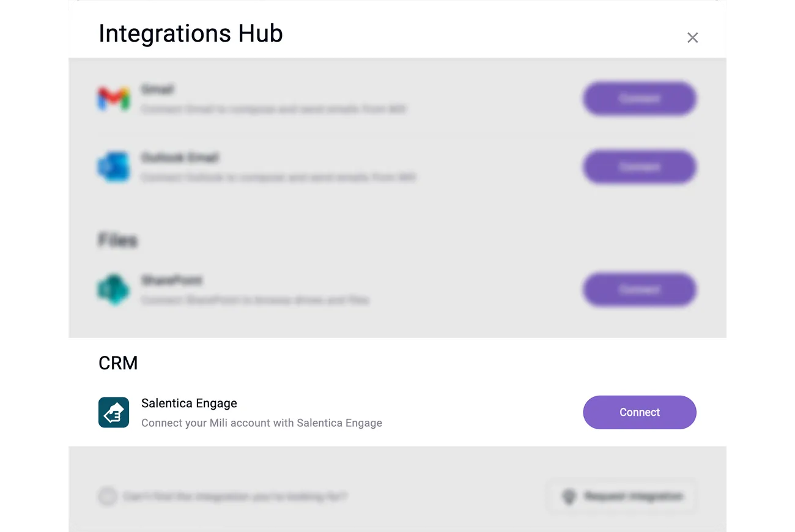Click the SharePoint integration name
This screenshot has width=795, height=532.
(172, 281)
